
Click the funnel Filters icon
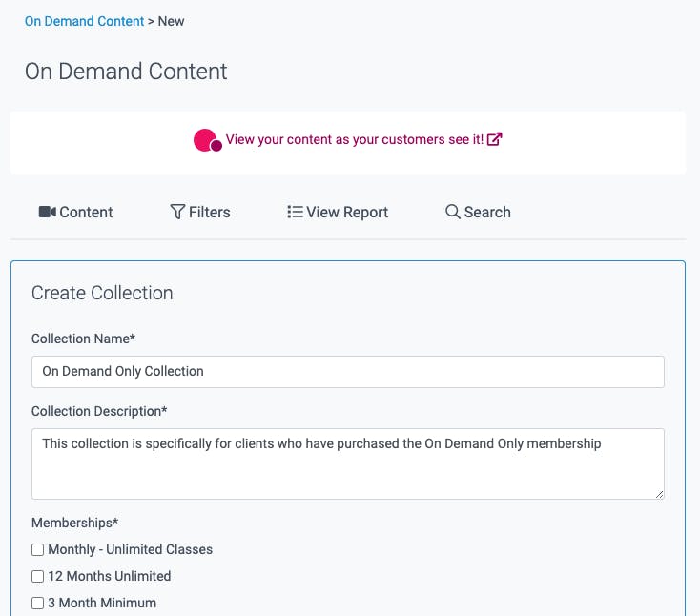point(177,212)
